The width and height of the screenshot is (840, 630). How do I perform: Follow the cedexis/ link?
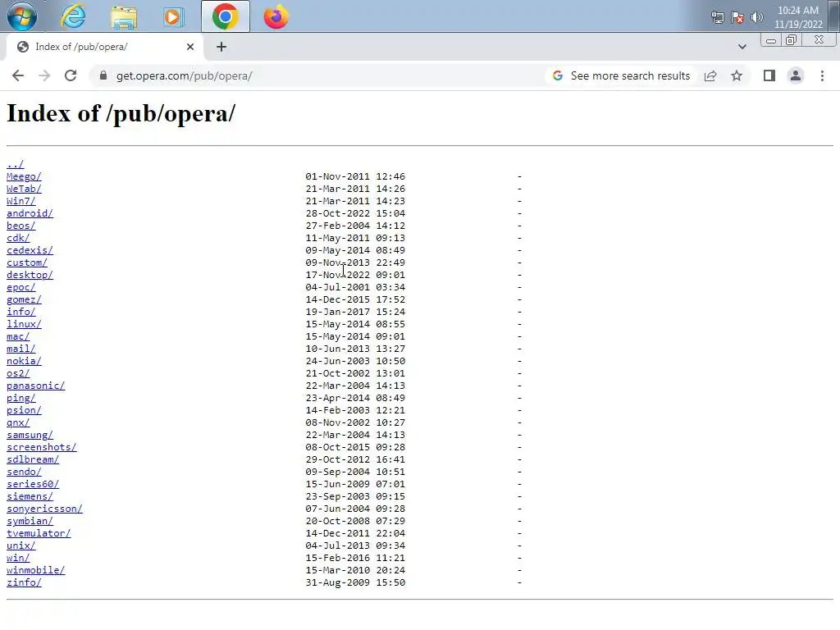tap(30, 251)
